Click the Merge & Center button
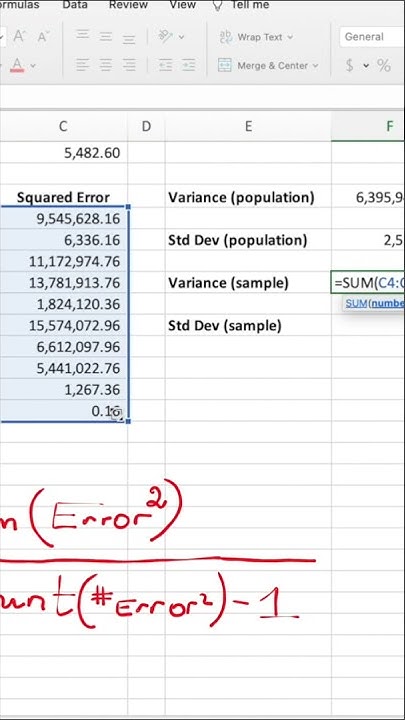 (x=263, y=65)
